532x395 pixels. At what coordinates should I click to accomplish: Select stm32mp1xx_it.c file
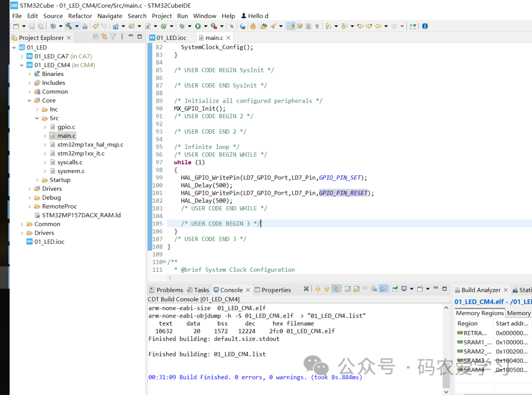click(81, 153)
